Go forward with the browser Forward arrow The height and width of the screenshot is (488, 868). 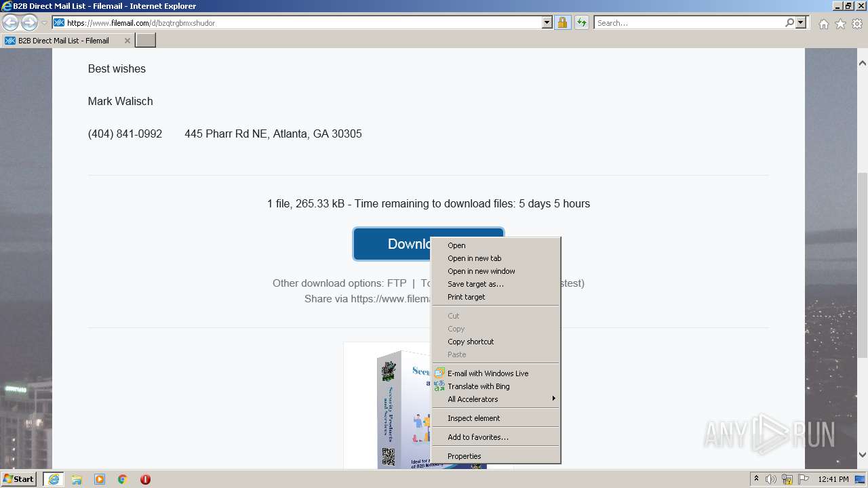point(29,23)
